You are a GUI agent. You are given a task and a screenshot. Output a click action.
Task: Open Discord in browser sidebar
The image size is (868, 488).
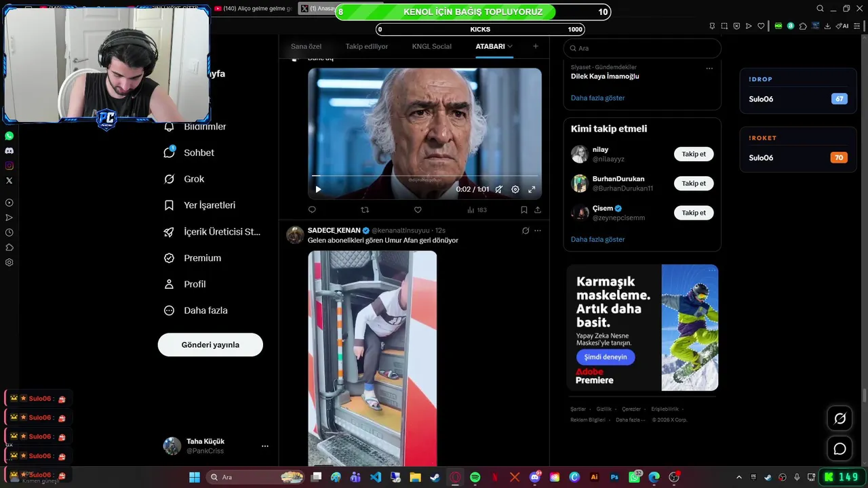pos(9,150)
